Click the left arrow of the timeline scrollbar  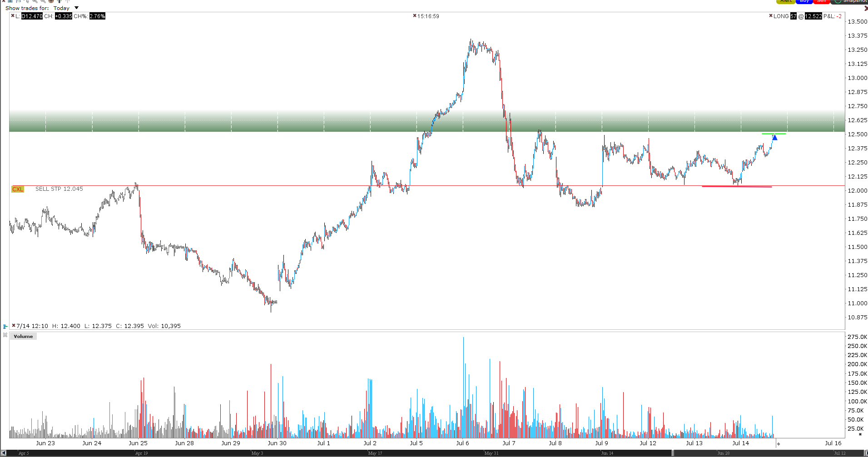click(x=4, y=453)
